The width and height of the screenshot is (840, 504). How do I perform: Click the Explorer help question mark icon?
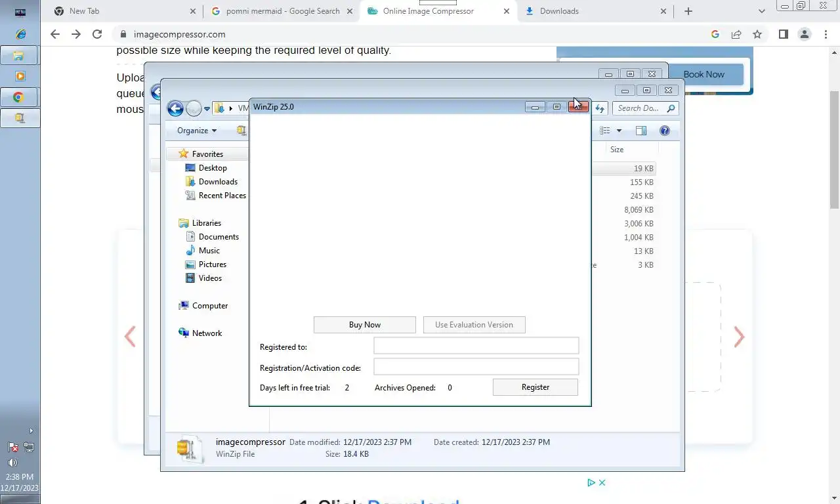tap(665, 131)
